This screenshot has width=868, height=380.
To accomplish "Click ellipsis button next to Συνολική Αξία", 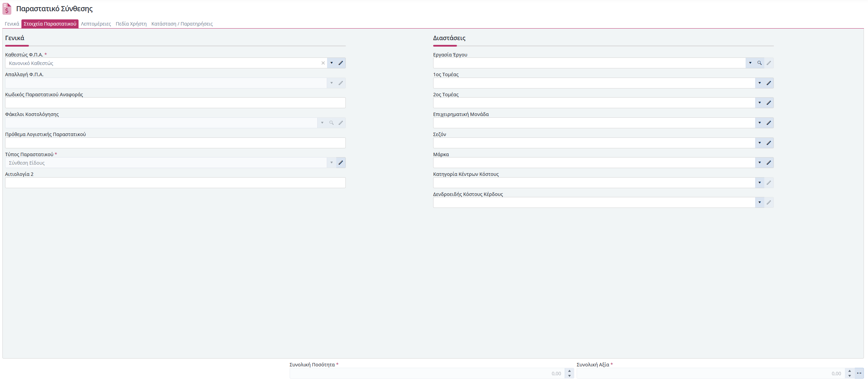I will (859, 373).
